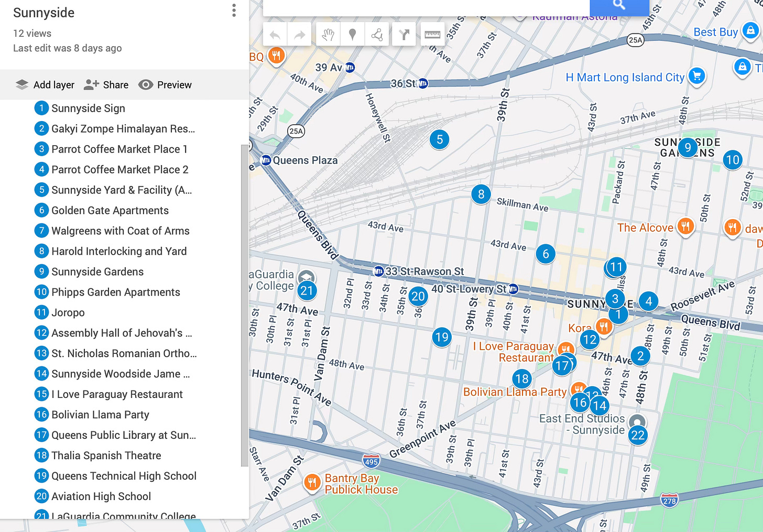
Task: Select the Add directions tool
Action: (404, 35)
